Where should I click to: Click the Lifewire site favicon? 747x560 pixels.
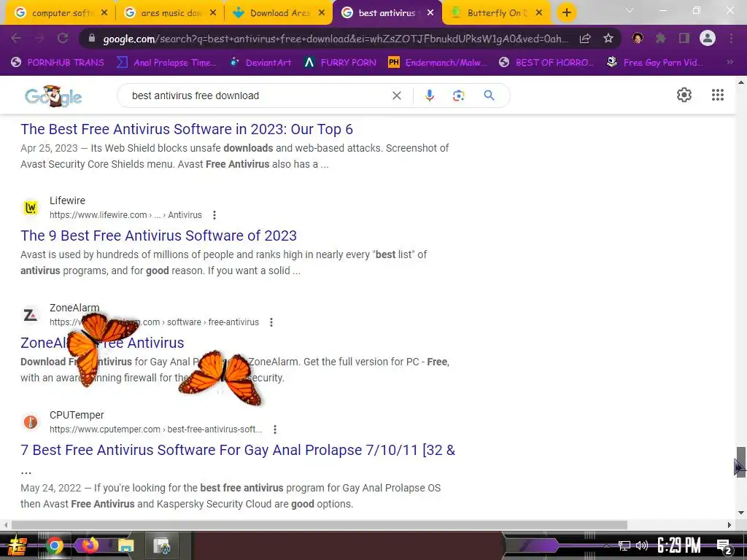31,208
